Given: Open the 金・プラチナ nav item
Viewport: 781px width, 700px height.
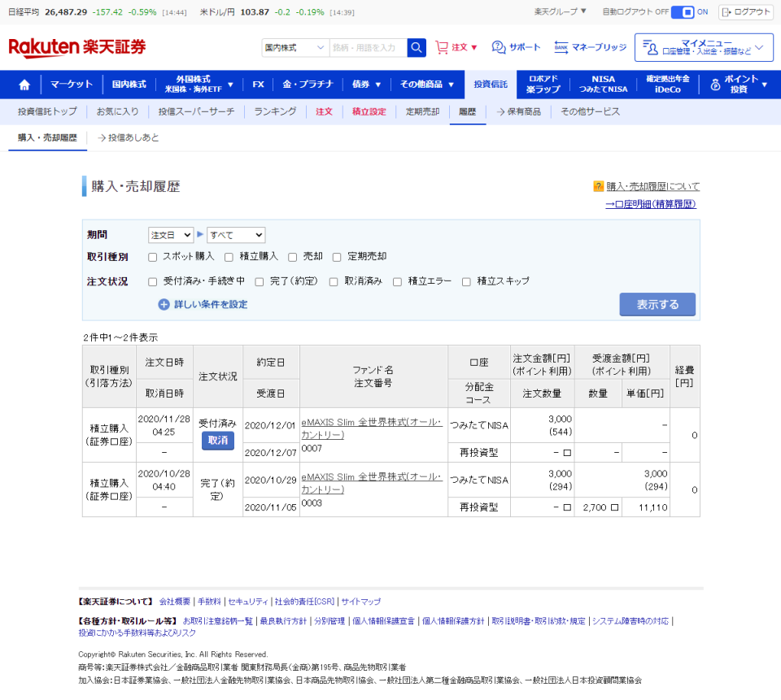Looking at the screenshot, I should pyautogui.click(x=308, y=84).
